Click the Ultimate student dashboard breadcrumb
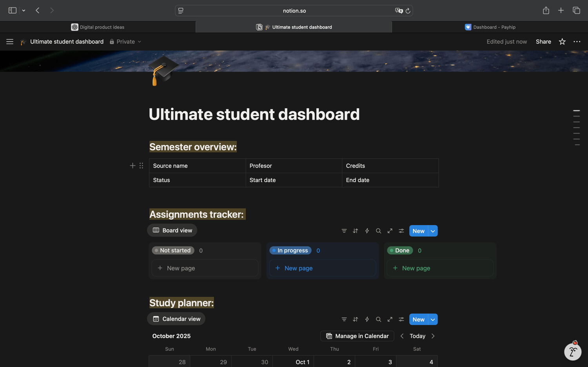 [x=67, y=42]
